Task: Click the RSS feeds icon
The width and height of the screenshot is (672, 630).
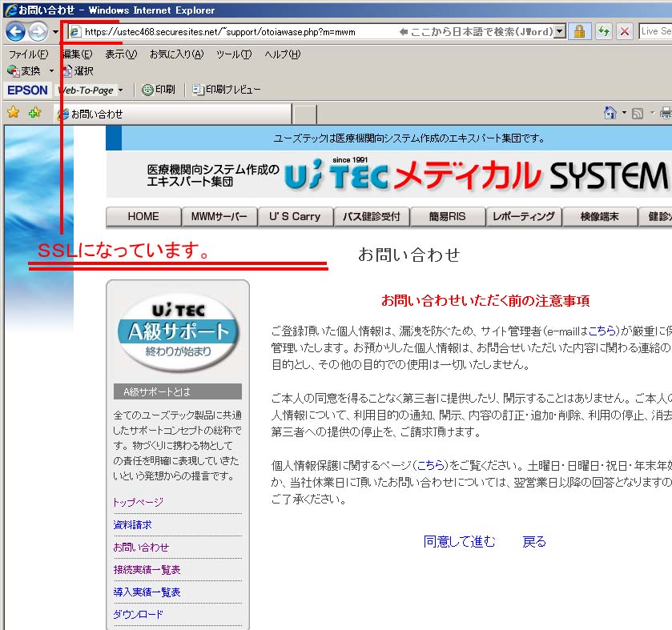Action: tap(638, 114)
